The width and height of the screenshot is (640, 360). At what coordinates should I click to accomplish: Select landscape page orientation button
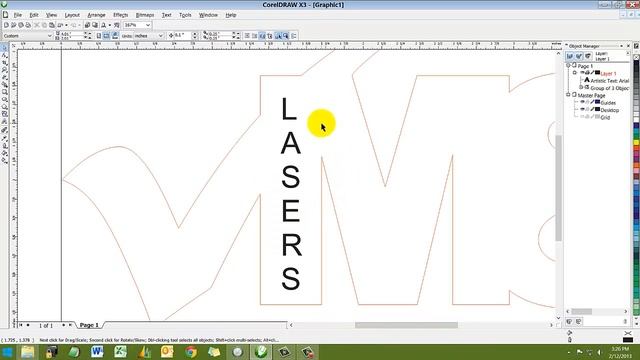tap(107, 36)
